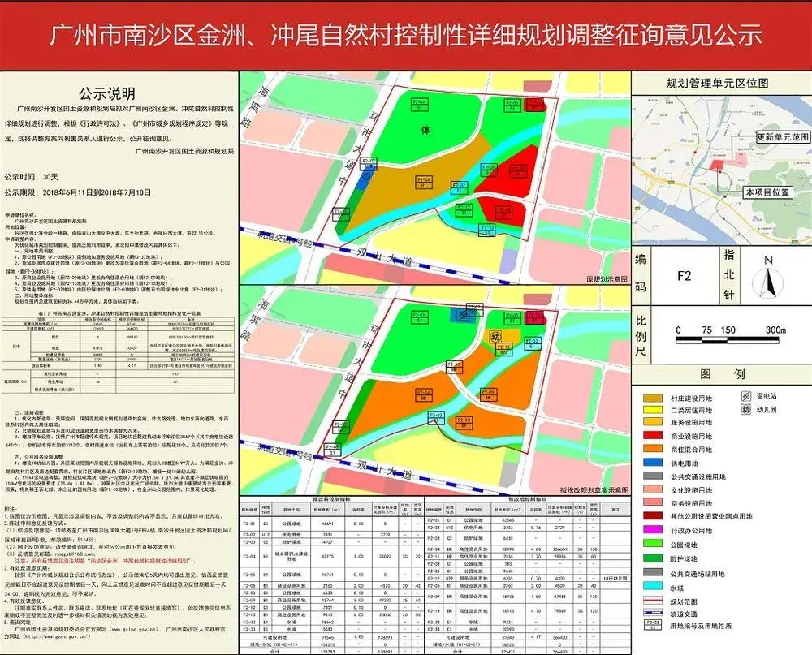
Task: Click the 规划管理单元区位图 locator map thumbnail
Action: pos(722,170)
